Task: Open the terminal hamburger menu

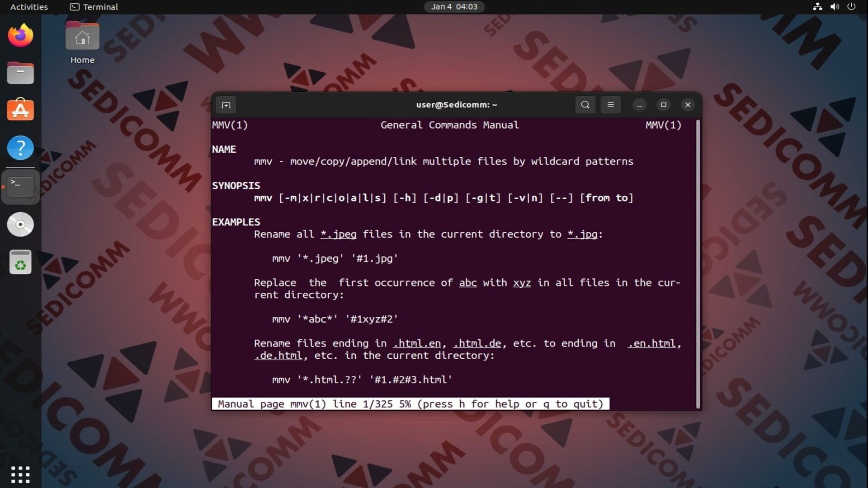Action: [x=610, y=105]
